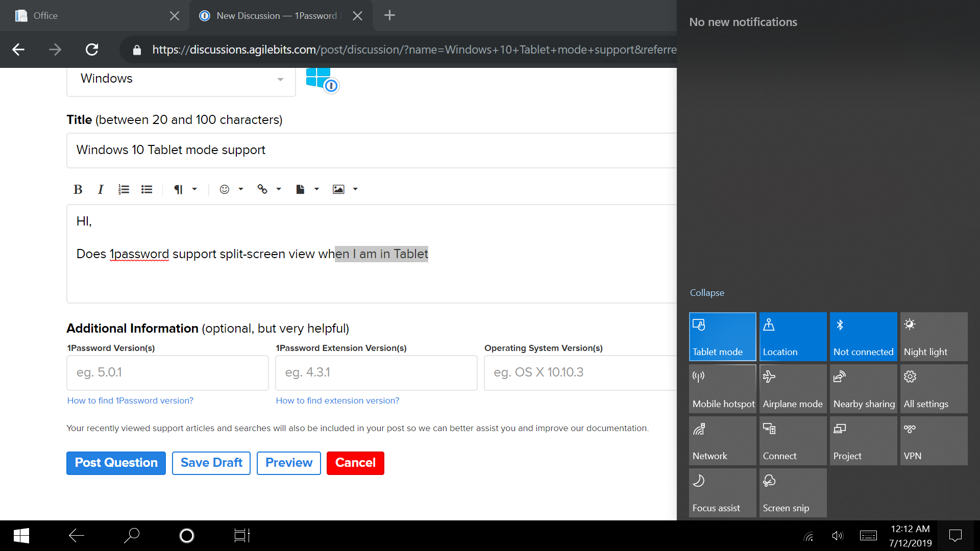
Task: Click the Windows 1Password category logo
Action: click(322, 80)
